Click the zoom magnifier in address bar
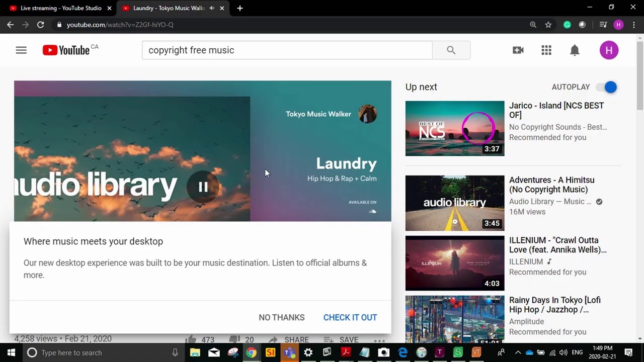 point(533,25)
